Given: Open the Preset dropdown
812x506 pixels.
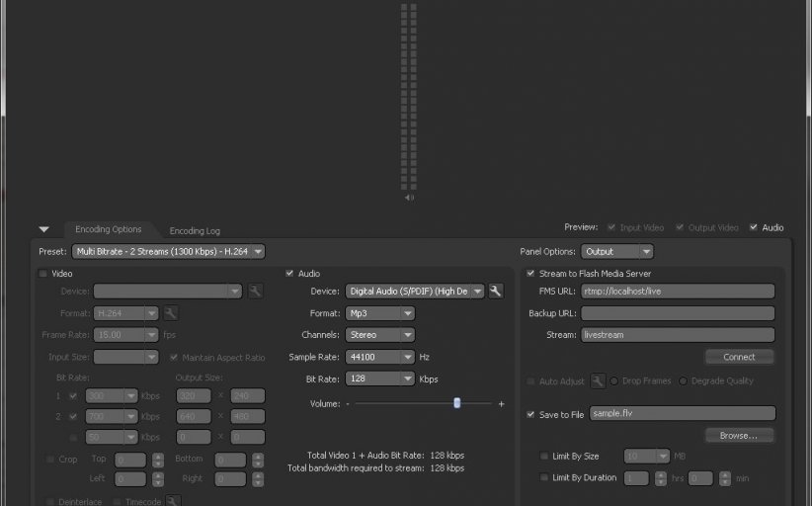Looking at the screenshot, I should (x=167, y=252).
